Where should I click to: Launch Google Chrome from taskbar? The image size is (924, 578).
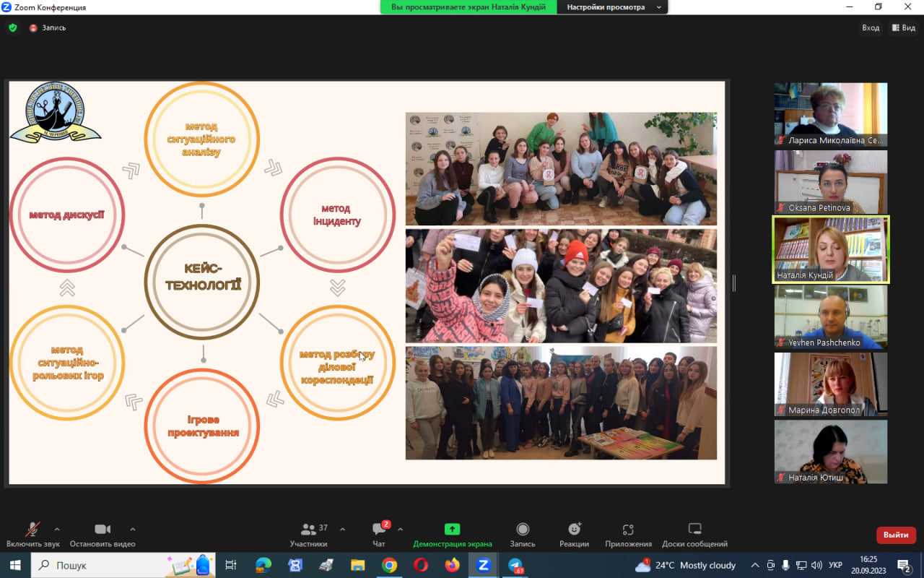(389, 565)
